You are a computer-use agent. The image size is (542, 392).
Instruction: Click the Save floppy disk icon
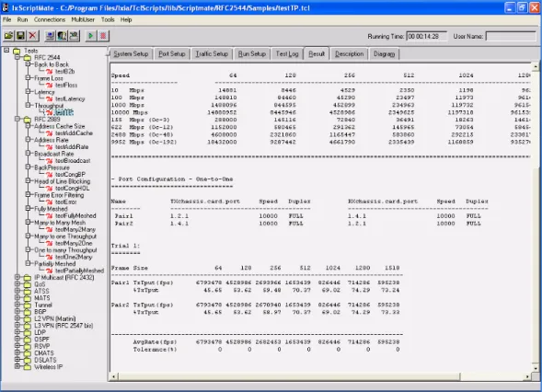(x=20, y=36)
